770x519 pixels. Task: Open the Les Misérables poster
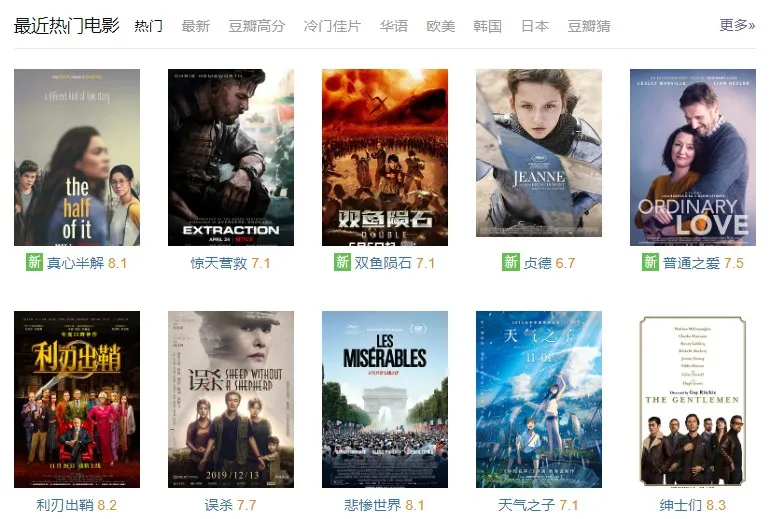[385, 399]
